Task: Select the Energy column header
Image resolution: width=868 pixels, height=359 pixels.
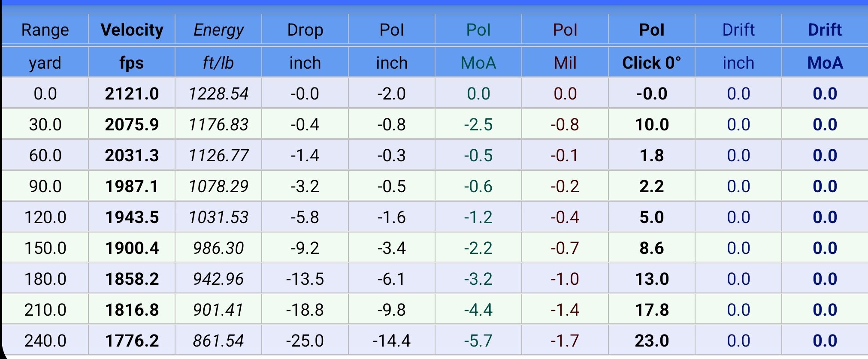Action: tap(218, 30)
